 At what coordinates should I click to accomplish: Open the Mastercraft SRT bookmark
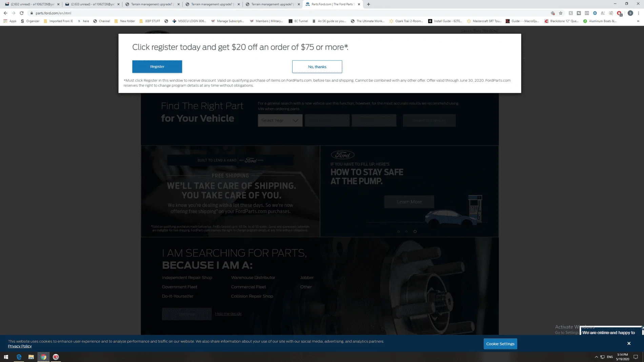pyautogui.click(x=484, y=21)
